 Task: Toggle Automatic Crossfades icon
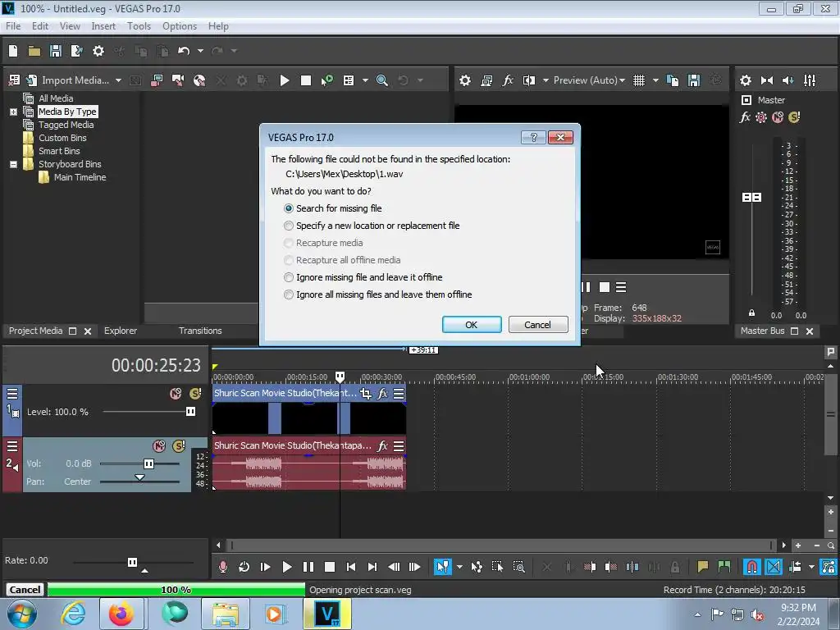774,567
